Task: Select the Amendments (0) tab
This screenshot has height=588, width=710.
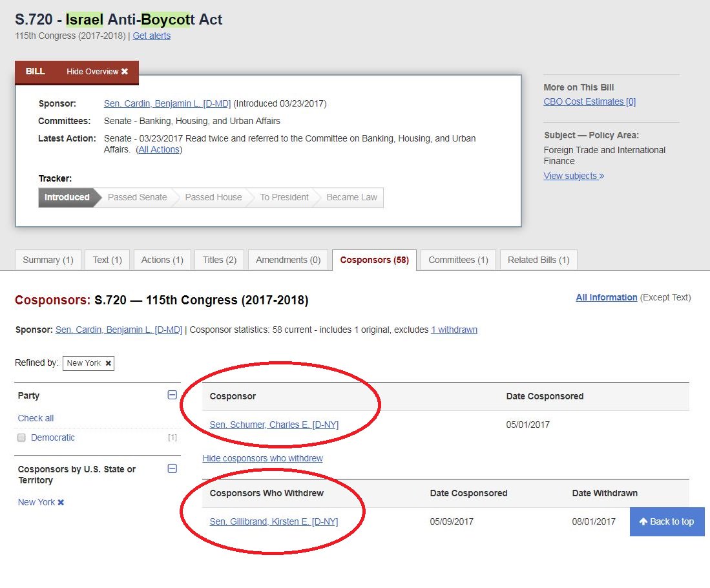Action: [288, 260]
